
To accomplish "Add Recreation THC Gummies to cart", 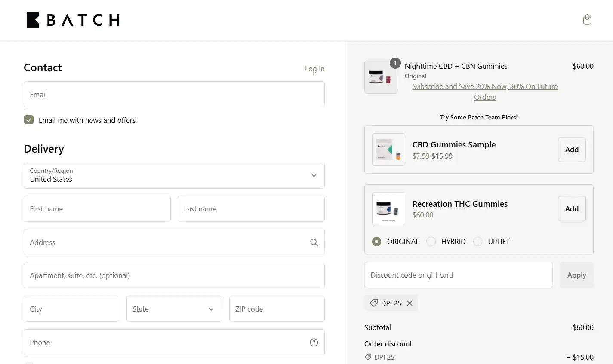I will [571, 208].
